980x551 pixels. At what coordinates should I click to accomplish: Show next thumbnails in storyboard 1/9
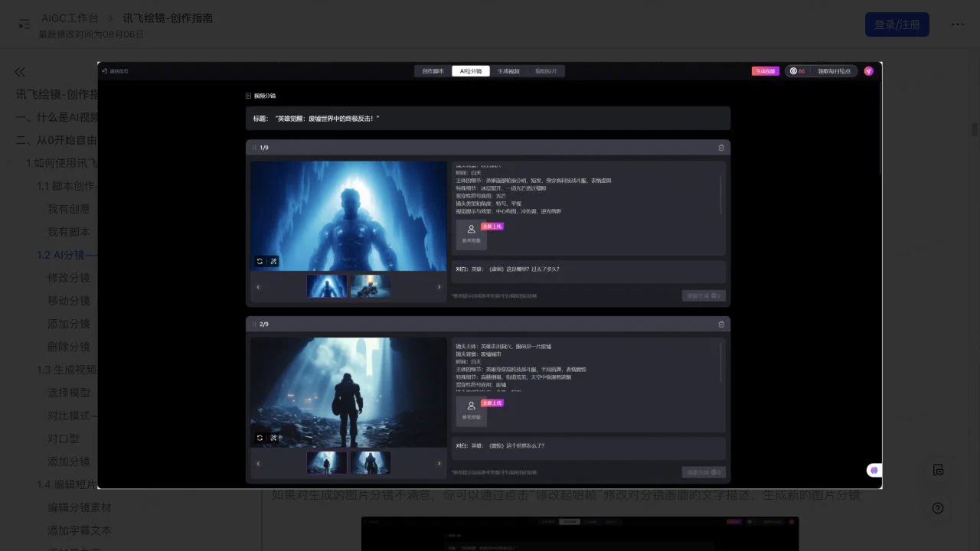[439, 287]
